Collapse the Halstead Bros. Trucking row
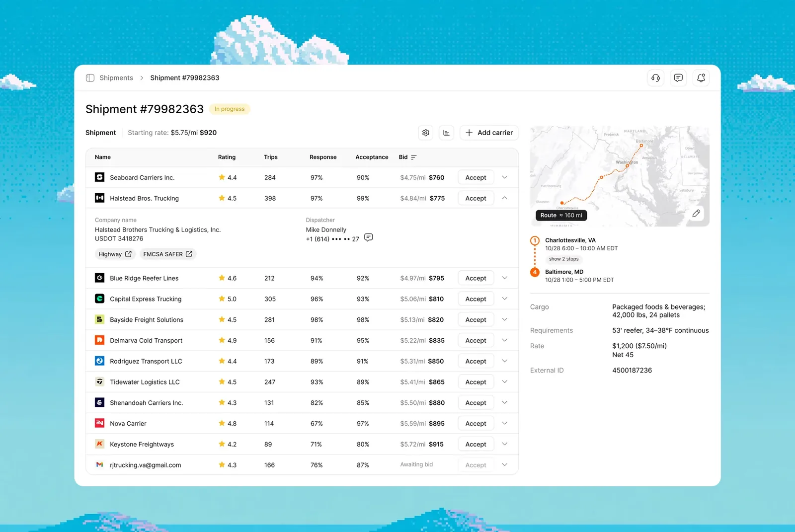 pyautogui.click(x=504, y=198)
